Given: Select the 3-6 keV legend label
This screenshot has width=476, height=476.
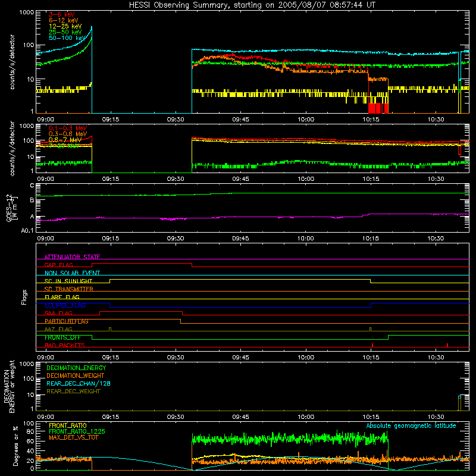Looking at the screenshot, I should [x=62, y=14].
